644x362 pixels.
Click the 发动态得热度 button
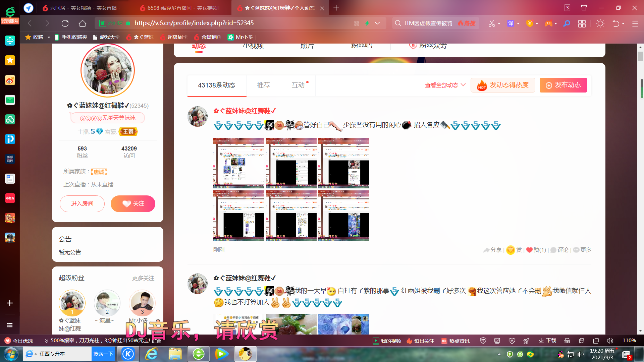[503, 85]
